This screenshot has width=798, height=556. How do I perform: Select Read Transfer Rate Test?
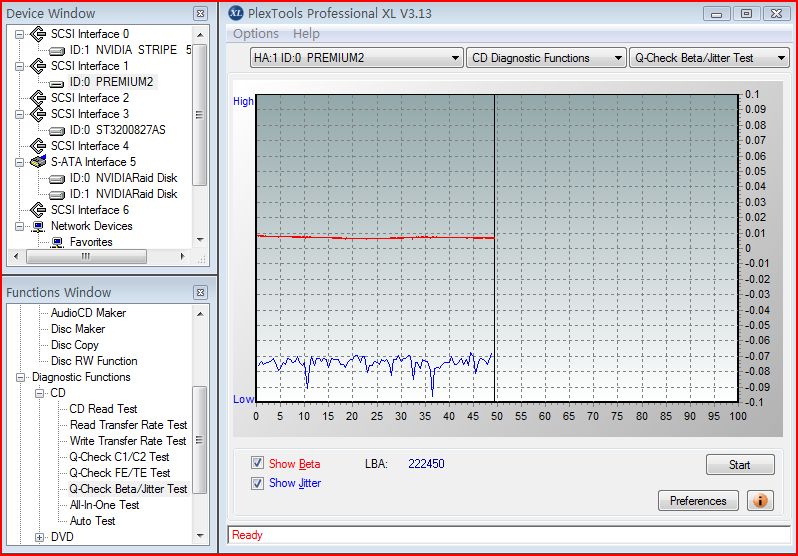coord(129,425)
